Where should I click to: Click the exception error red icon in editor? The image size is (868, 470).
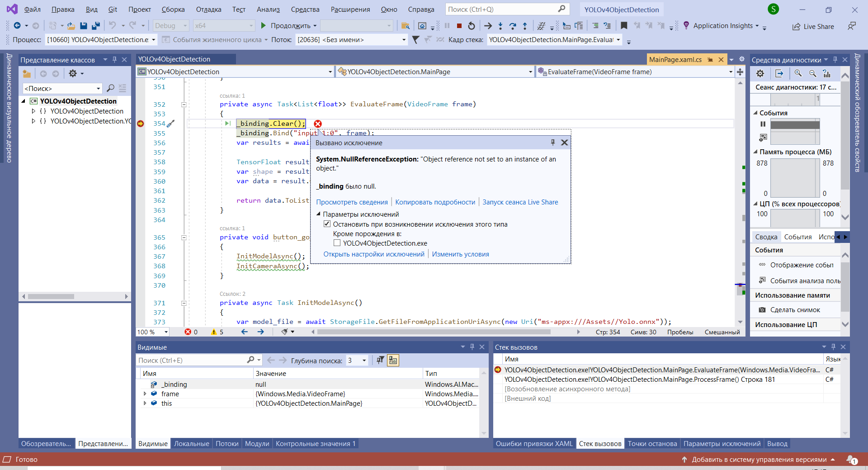click(318, 124)
